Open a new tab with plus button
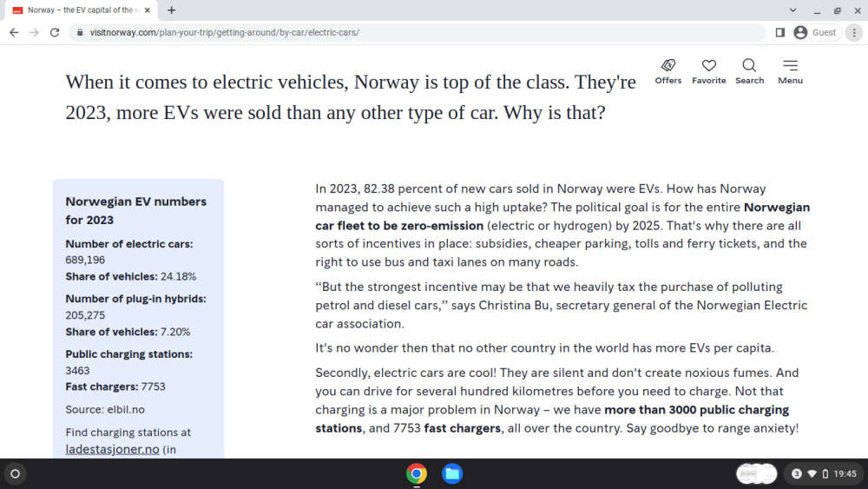This screenshot has height=489, width=868. 171,10
